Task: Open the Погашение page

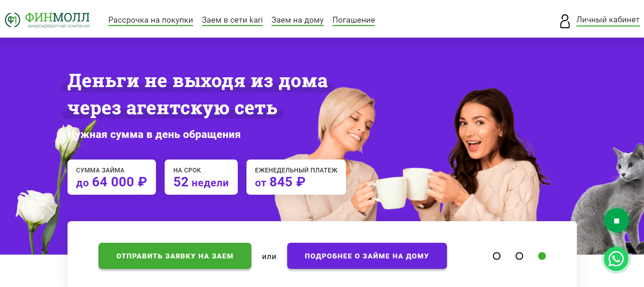Action: tap(354, 20)
